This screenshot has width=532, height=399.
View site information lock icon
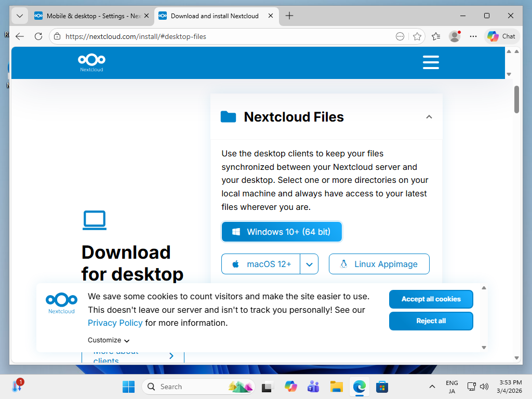pyautogui.click(x=57, y=36)
